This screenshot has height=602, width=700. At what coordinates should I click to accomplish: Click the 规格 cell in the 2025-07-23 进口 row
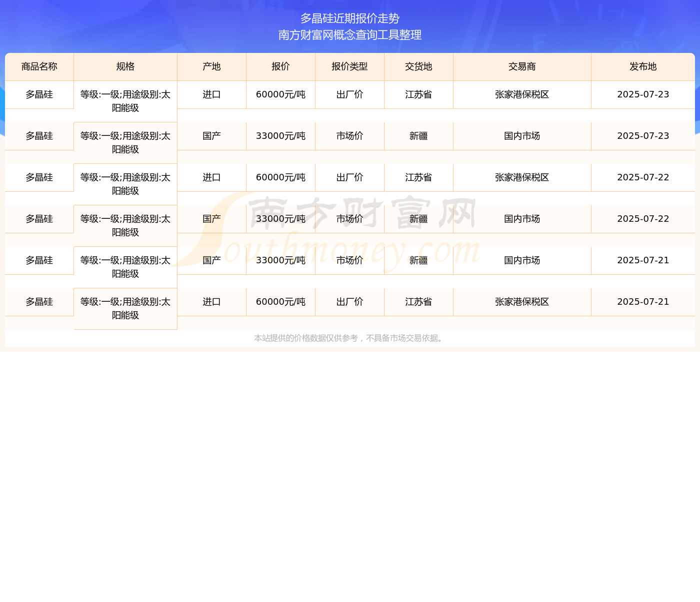[x=125, y=101]
